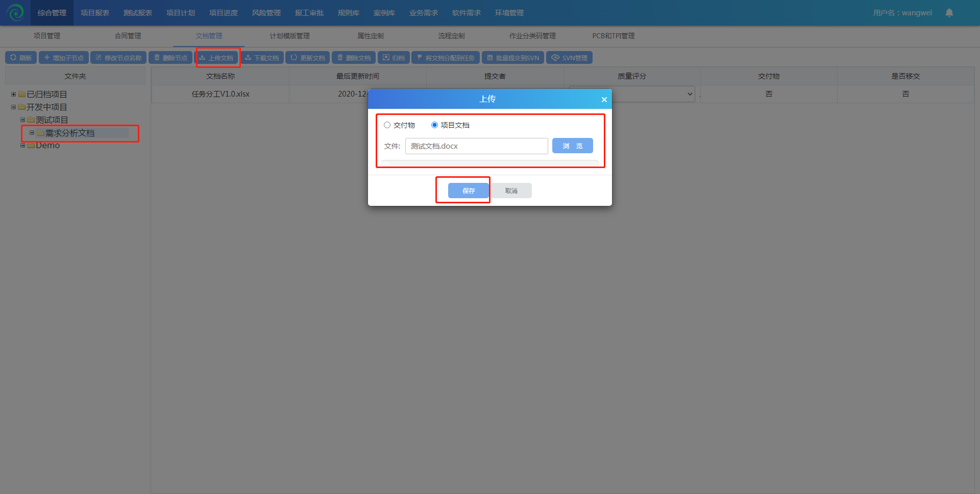Switch to the 文档管理 tab
Screen dimensions: 980x494
tap(209, 36)
